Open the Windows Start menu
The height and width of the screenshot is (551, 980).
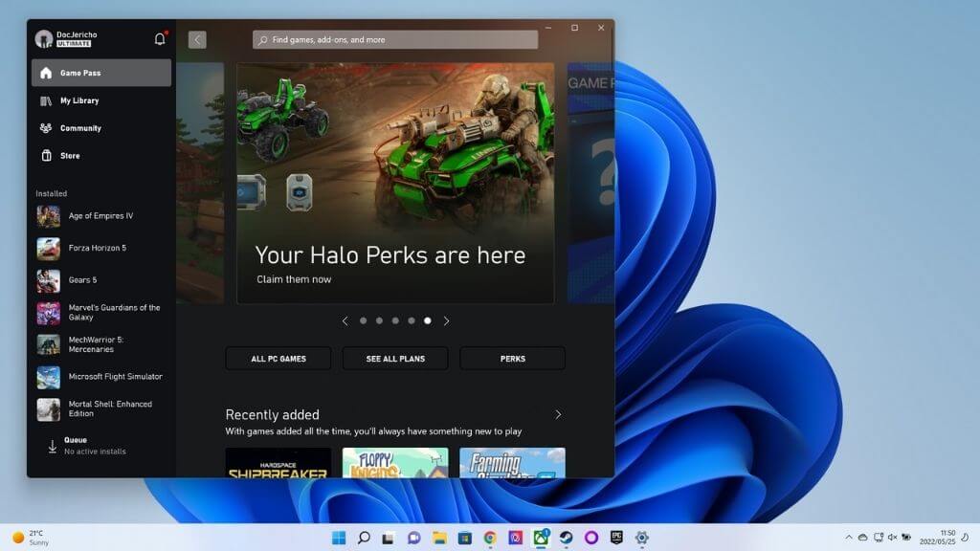click(339, 538)
